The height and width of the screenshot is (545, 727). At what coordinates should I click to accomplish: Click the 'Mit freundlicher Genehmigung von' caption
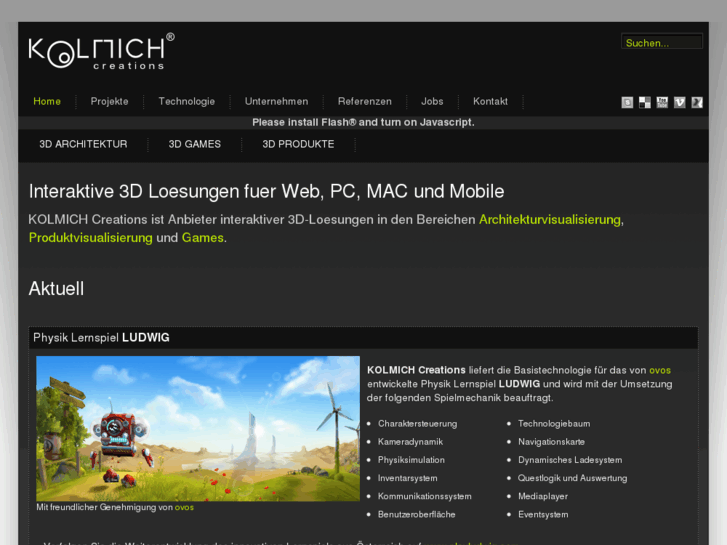pos(104,507)
